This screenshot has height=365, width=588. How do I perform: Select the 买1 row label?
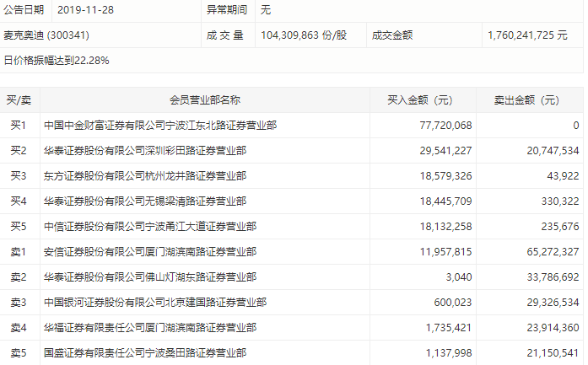[x=19, y=125]
